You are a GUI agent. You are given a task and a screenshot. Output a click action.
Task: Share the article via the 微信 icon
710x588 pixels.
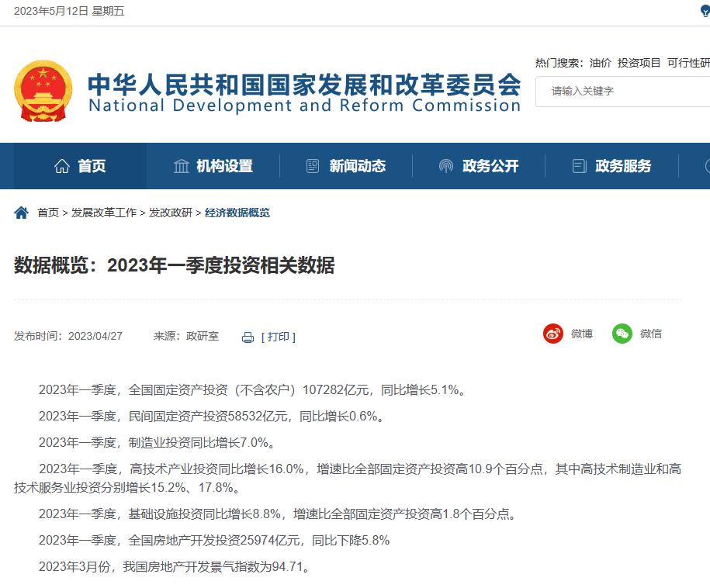[x=622, y=334]
